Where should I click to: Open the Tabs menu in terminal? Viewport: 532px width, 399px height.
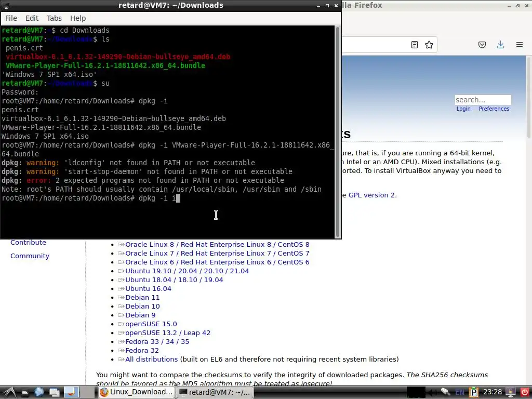click(x=54, y=18)
